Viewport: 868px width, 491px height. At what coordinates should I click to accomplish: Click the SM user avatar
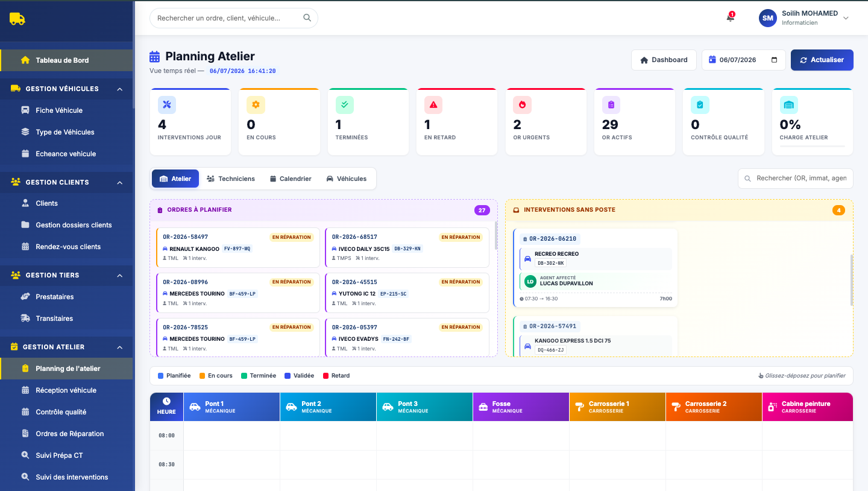(767, 18)
